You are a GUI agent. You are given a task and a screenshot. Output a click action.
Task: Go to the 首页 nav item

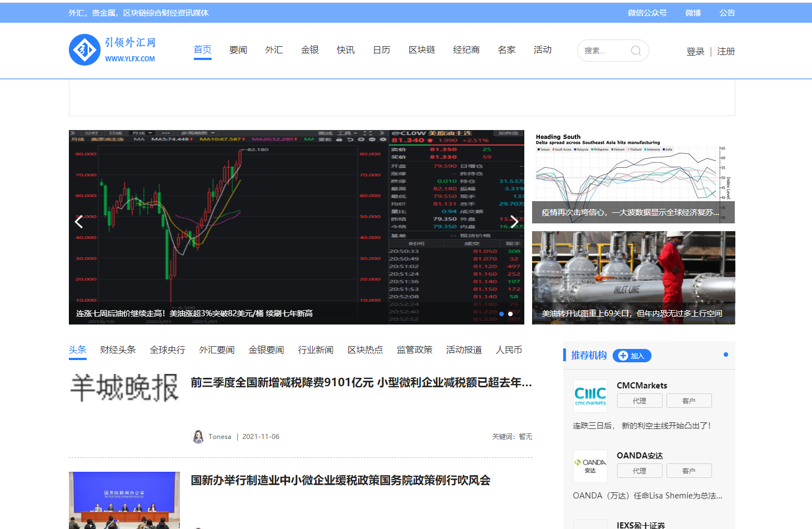coord(203,50)
